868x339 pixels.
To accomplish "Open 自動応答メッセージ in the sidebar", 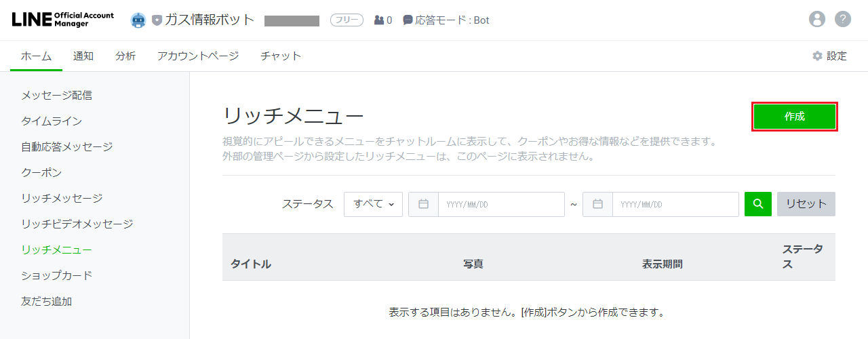I will [67, 147].
